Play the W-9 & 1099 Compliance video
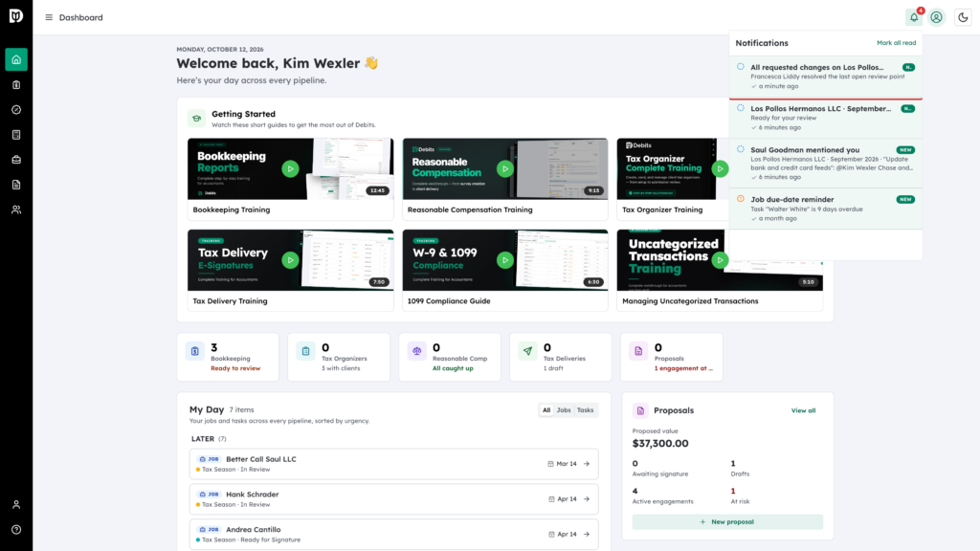Screen dimensions: 980x551 [505, 260]
